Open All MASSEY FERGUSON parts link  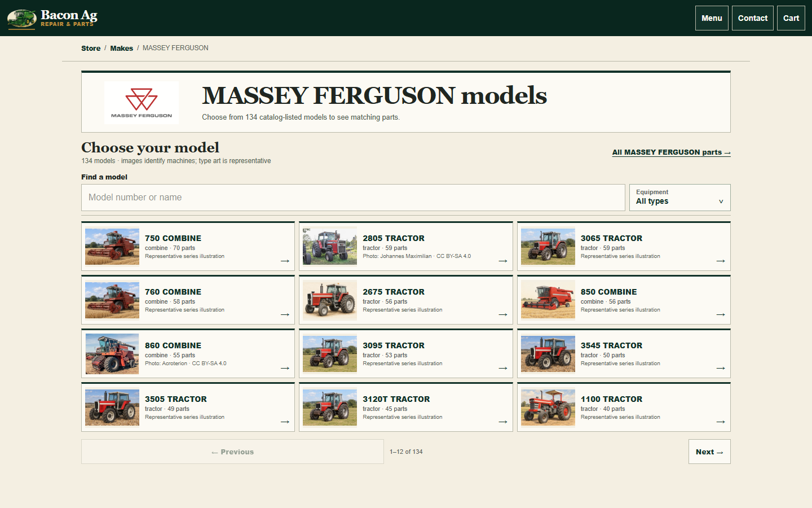point(672,152)
